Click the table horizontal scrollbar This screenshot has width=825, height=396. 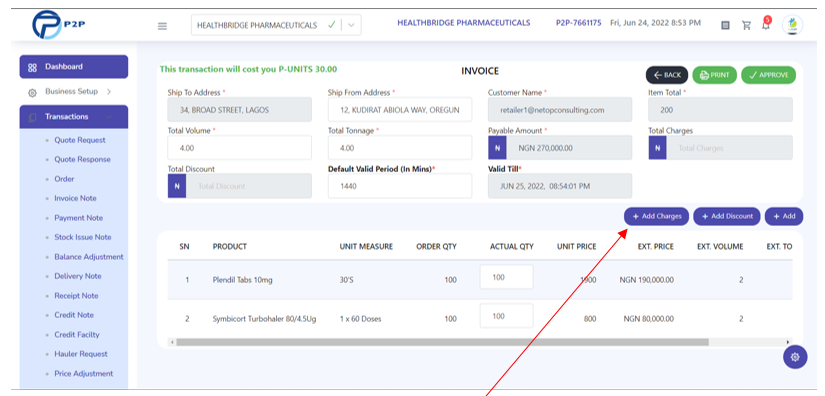(480, 342)
